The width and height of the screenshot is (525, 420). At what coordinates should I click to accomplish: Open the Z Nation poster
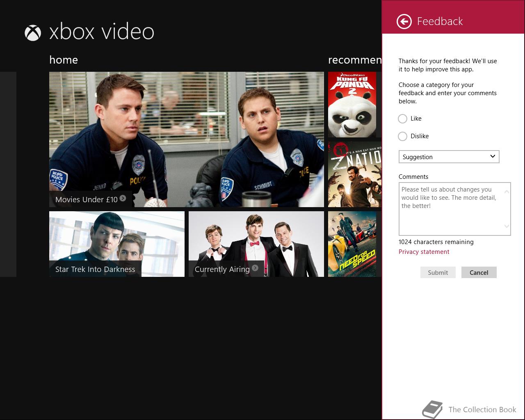(x=355, y=174)
